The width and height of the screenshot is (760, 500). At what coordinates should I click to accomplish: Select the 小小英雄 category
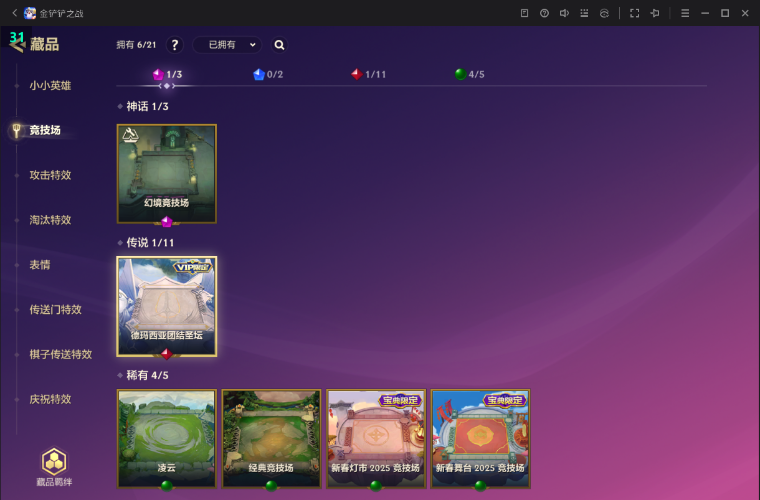[50, 85]
